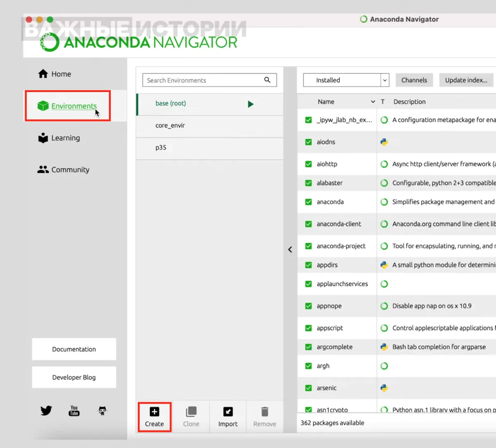Click the "Bash tab completion for argparse" description

point(439,347)
